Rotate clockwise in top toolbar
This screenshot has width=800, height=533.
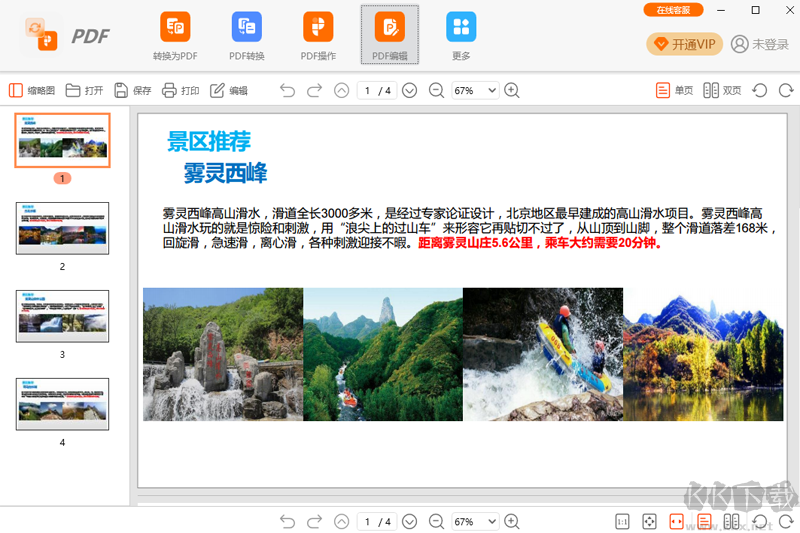click(786, 91)
